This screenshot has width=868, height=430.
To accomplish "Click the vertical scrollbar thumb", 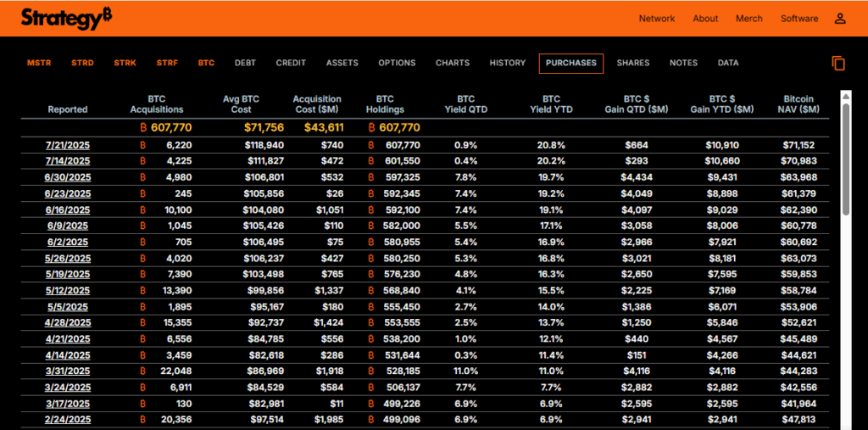I will pos(845,159).
